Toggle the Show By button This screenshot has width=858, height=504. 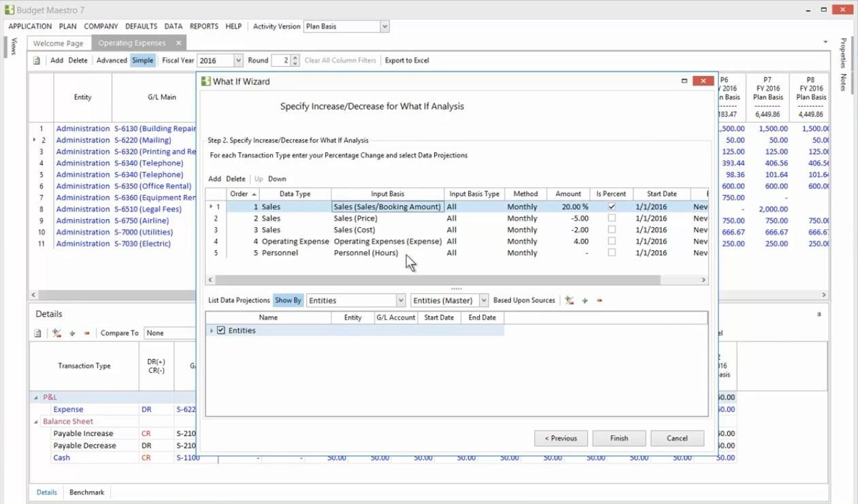click(288, 301)
